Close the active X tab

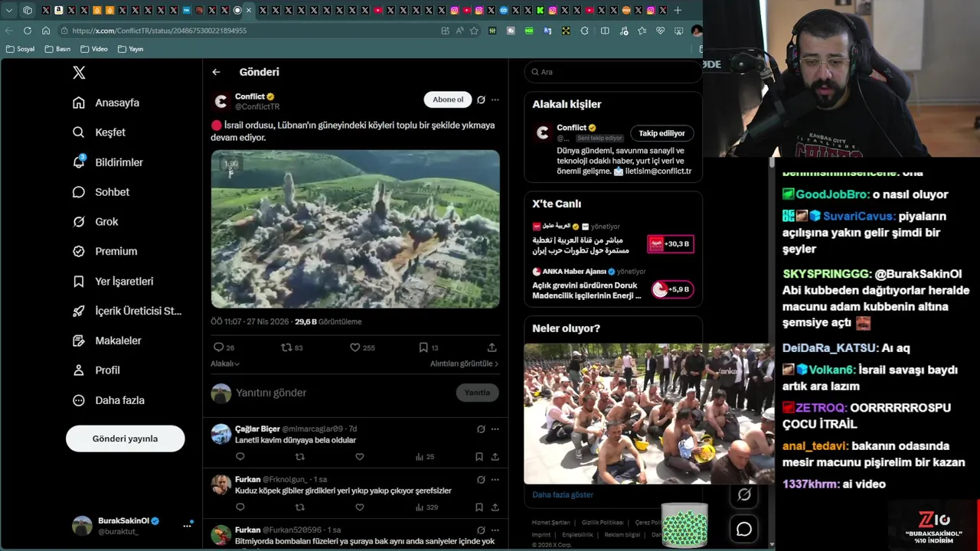pos(249,11)
